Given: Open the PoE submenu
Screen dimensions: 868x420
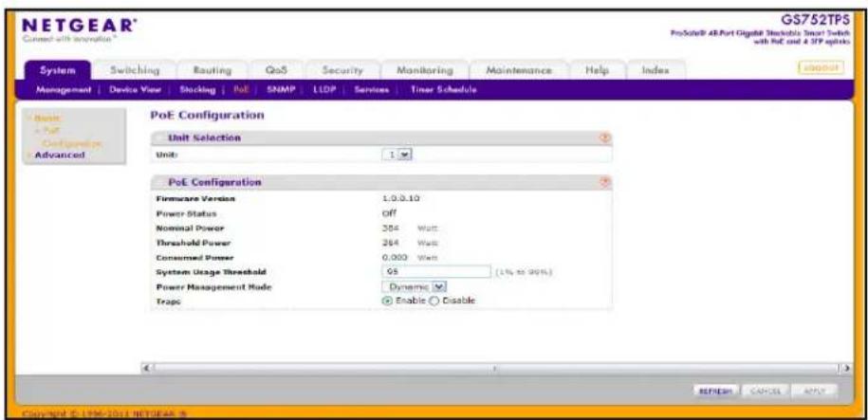Looking at the screenshot, I should click(x=241, y=90).
